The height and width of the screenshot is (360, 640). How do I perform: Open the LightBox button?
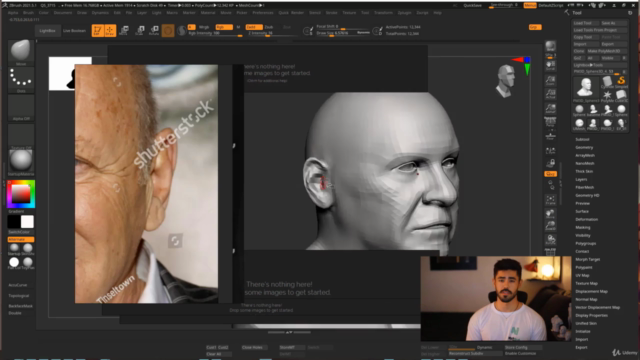click(47, 31)
